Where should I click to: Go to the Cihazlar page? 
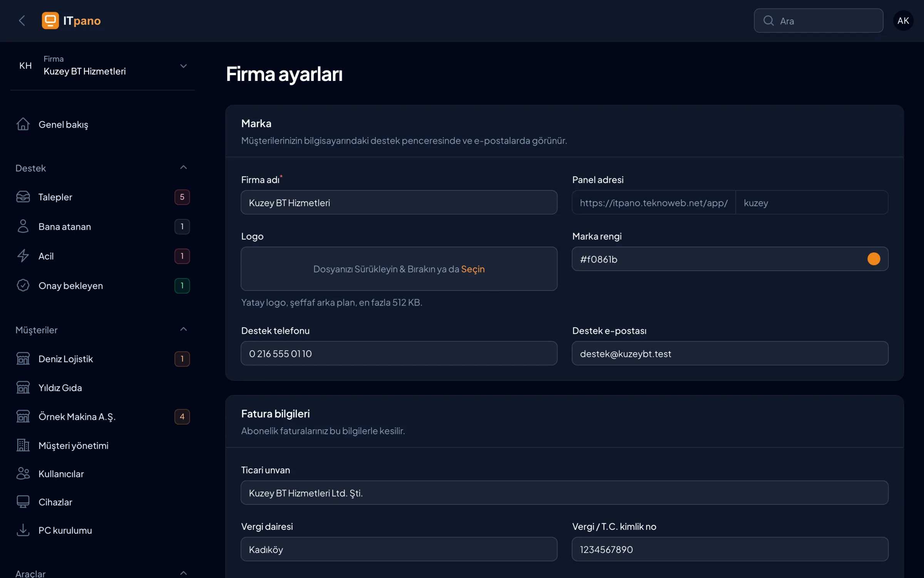click(102, 502)
